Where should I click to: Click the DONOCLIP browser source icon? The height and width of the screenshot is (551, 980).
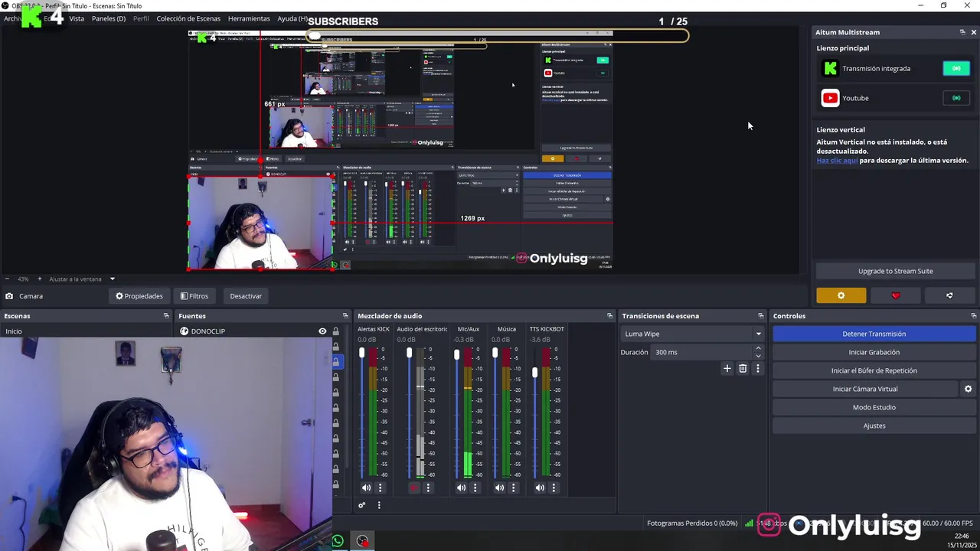coord(184,331)
